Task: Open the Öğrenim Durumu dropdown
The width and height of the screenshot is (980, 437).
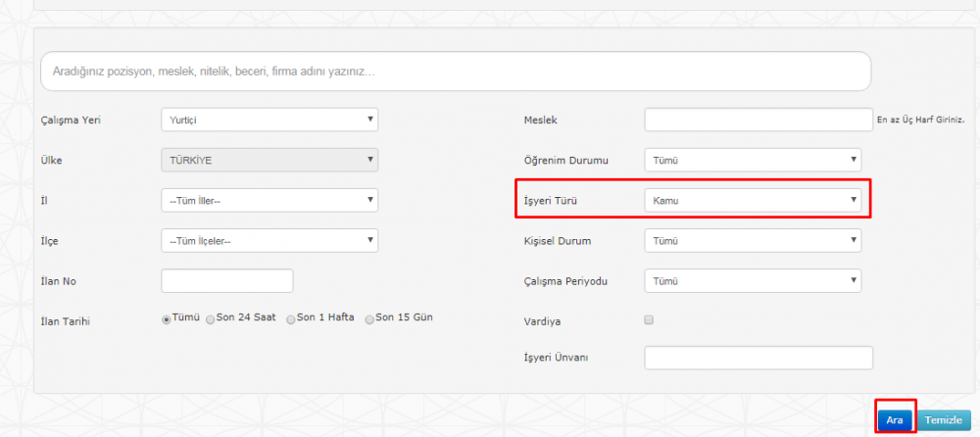Action: tap(752, 160)
